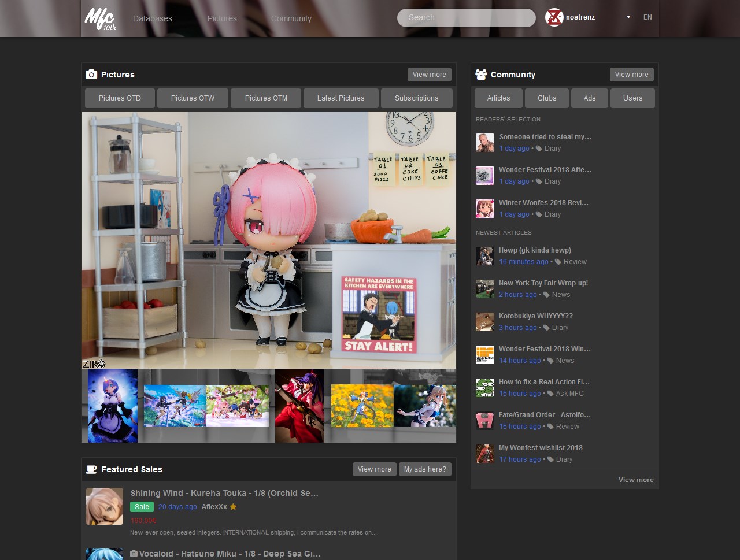Click the 'My ads here?' button
The image size is (740, 560).
tap(425, 469)
